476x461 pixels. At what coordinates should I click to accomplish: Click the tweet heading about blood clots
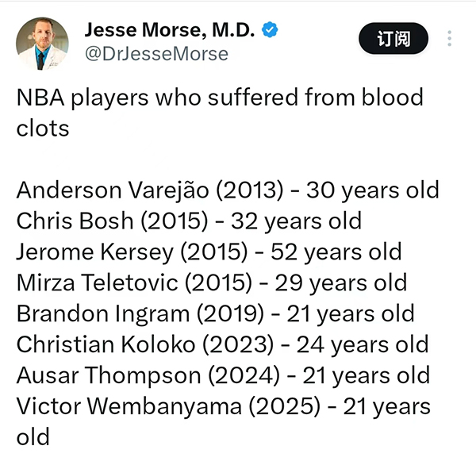[220, 112]
